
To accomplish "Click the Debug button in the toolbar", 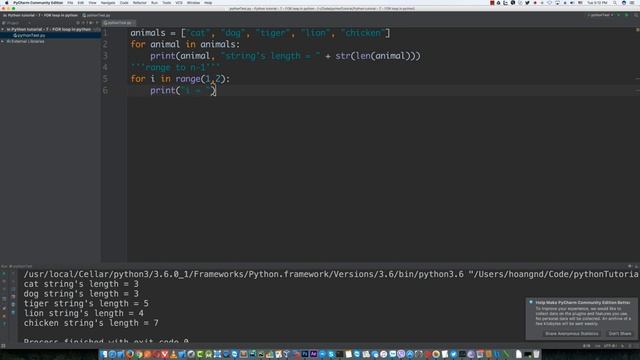I will pos(627,15).
